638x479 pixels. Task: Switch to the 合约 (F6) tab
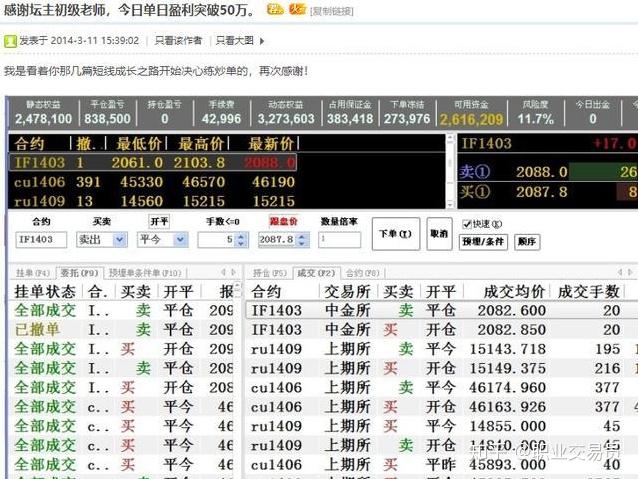pyautogui.click(x=362, y=273)
